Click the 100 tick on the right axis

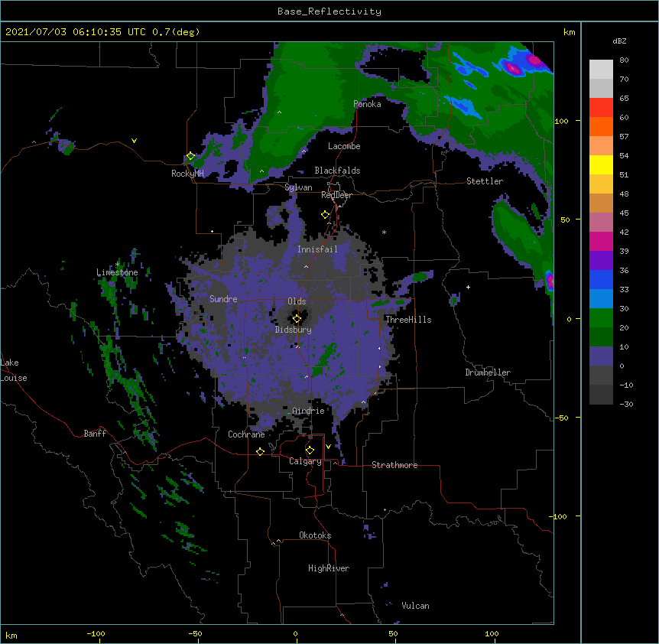click(561, 121)
